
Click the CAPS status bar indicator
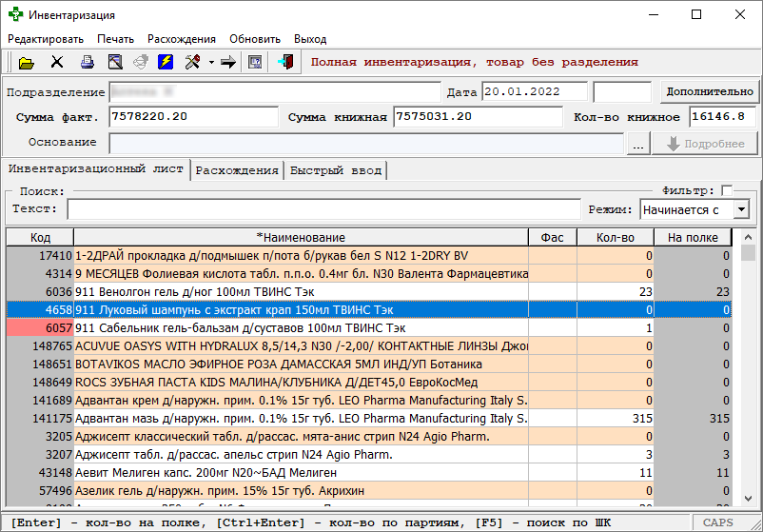coord(717,522)
